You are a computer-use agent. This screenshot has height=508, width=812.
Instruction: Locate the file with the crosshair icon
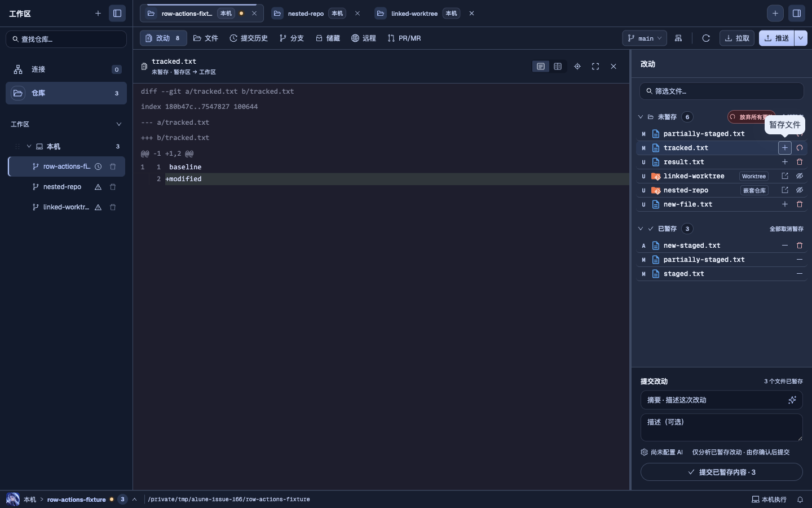[x=577, y=67]
